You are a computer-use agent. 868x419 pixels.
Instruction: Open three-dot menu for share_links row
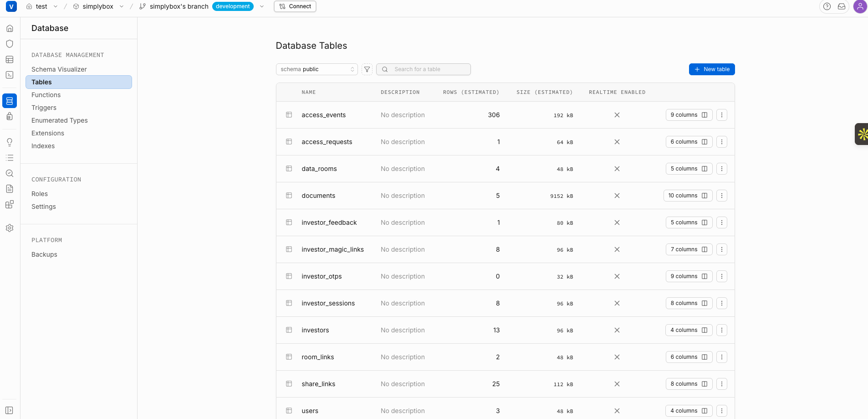click(x=722, y=384)
